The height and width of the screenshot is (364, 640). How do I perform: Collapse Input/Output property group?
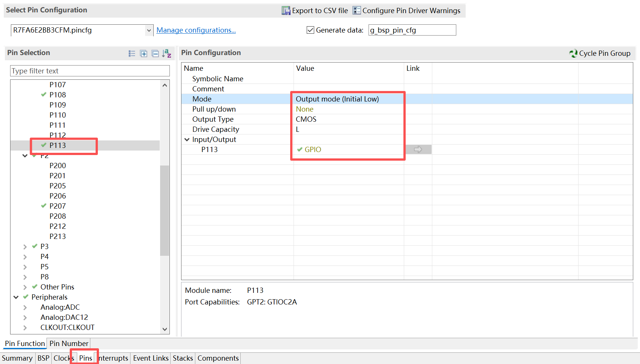(187, 140)
